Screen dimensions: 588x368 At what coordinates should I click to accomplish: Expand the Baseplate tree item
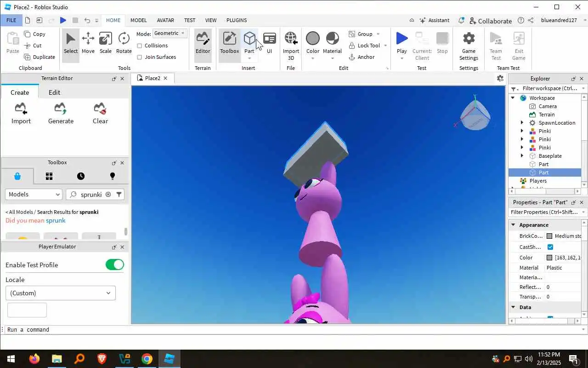(x=522, y=156)
